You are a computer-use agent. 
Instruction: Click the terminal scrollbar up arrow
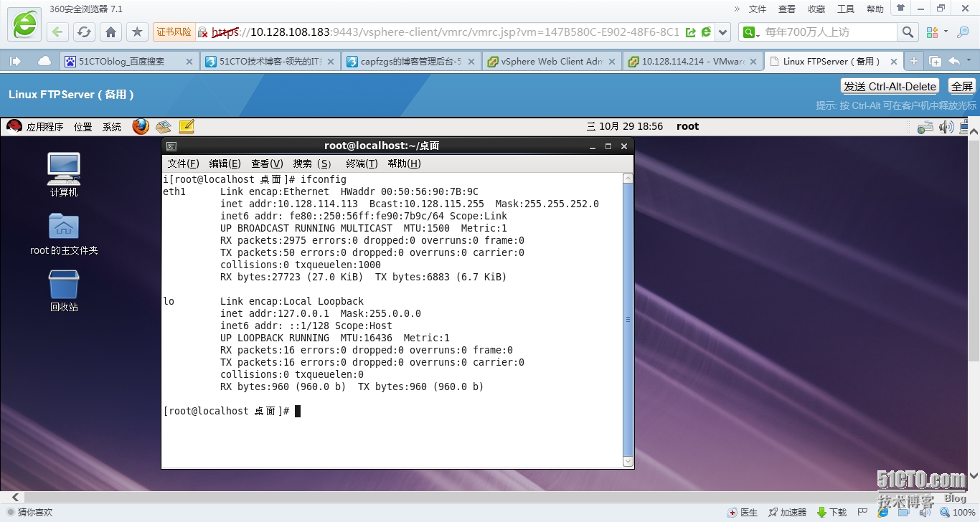point(628,178)
